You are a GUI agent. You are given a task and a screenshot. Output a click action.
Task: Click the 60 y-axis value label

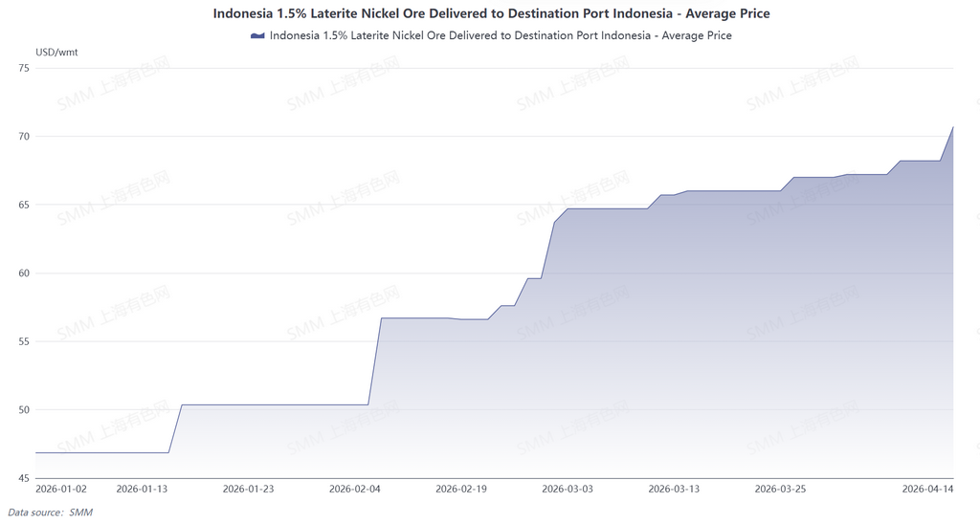[24, 273]
